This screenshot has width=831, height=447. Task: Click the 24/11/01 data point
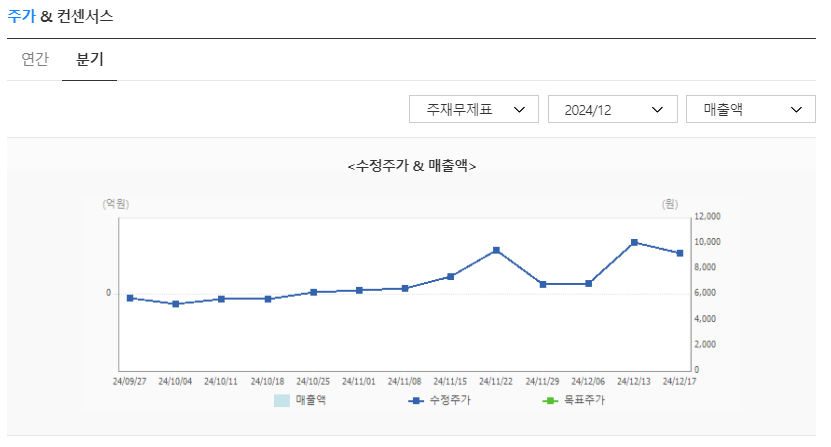point(359,290)
